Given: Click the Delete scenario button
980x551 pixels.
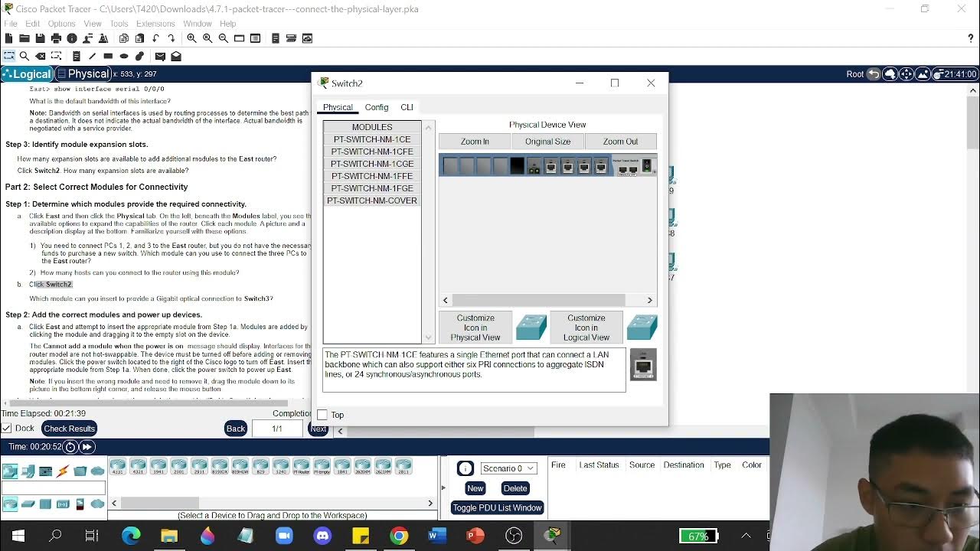Looking at the screenshot, I should (x=515, y=488).
